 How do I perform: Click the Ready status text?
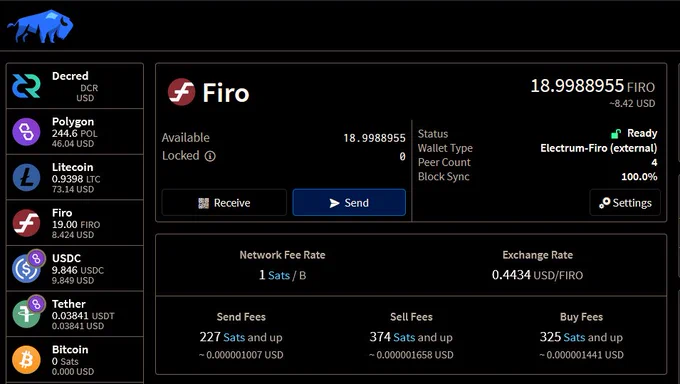coord(642,133)
